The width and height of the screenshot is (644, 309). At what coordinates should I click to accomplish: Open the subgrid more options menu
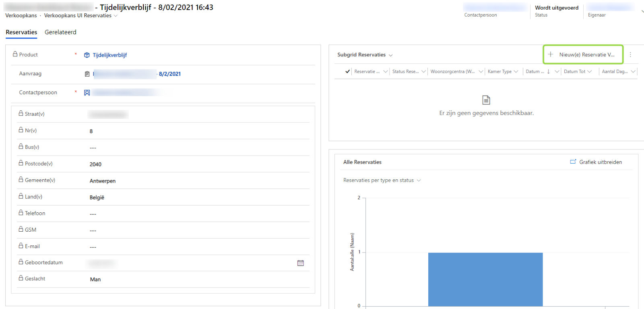pos(630,55)
